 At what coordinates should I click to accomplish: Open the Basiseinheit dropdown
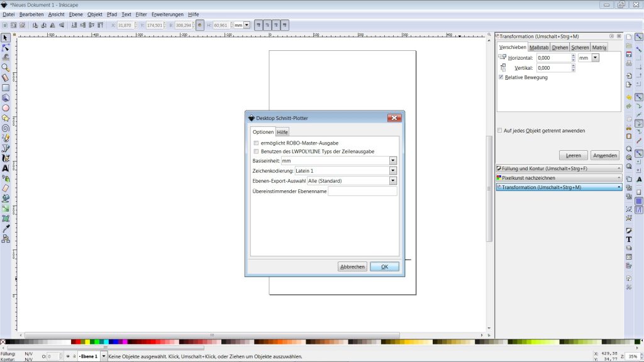393,161
